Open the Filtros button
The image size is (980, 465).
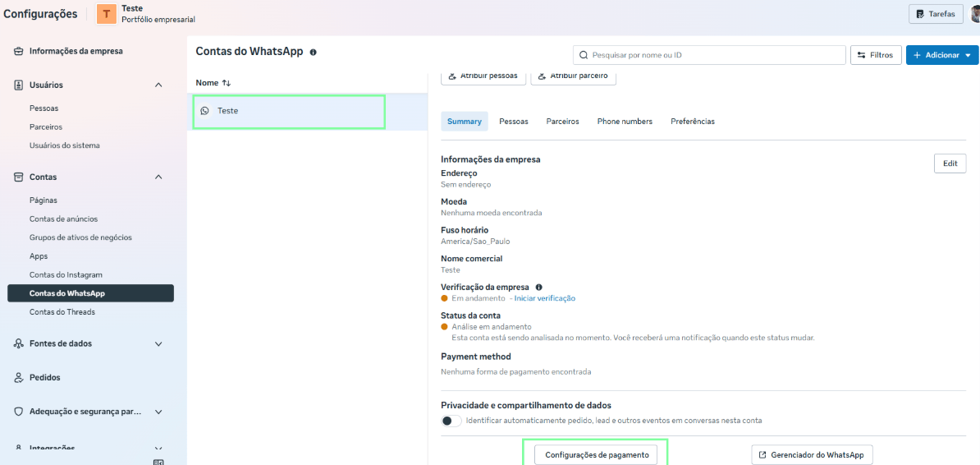click(876, 55)
